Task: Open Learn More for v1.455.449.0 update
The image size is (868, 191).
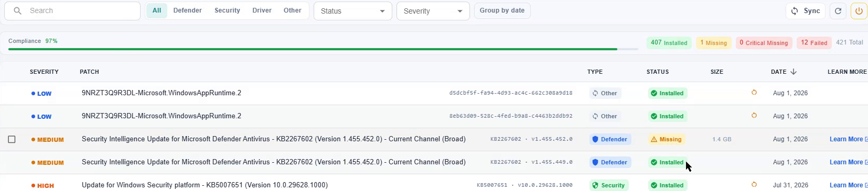Action: 848,162
